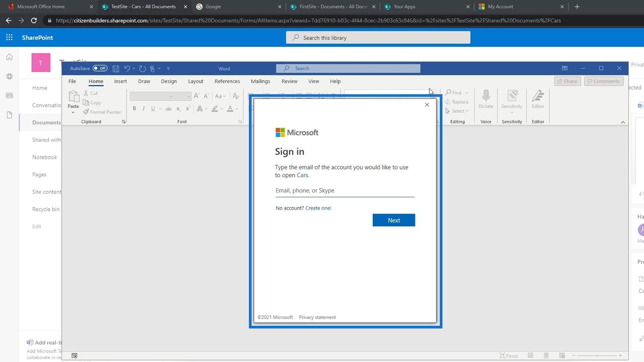644x362 pixels.
Task: Click the Share button in Word
Action: [x=568, y=81]
